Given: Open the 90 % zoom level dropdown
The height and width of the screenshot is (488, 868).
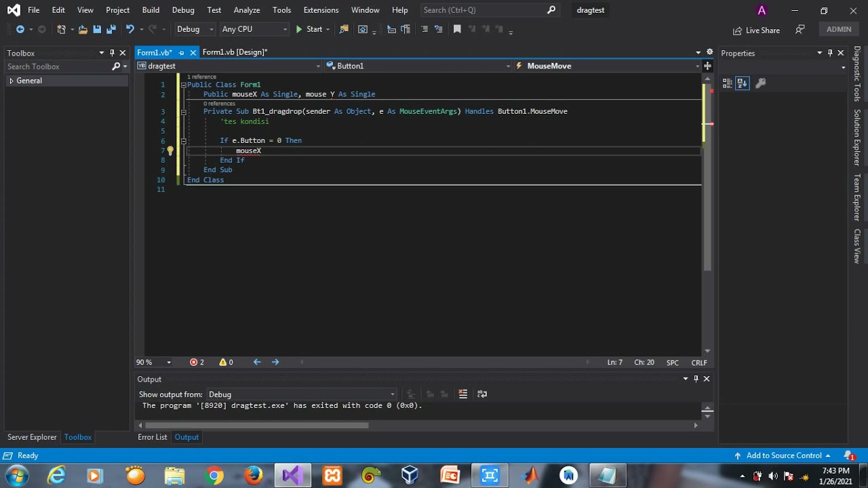Looking at the screenshot, I should (x=153, y=362).
